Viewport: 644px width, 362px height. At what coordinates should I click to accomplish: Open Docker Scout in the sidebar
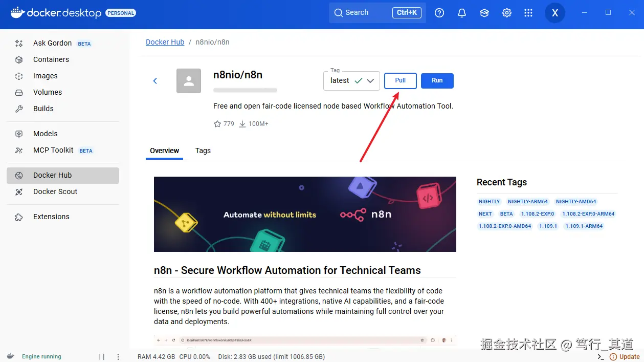63,191
